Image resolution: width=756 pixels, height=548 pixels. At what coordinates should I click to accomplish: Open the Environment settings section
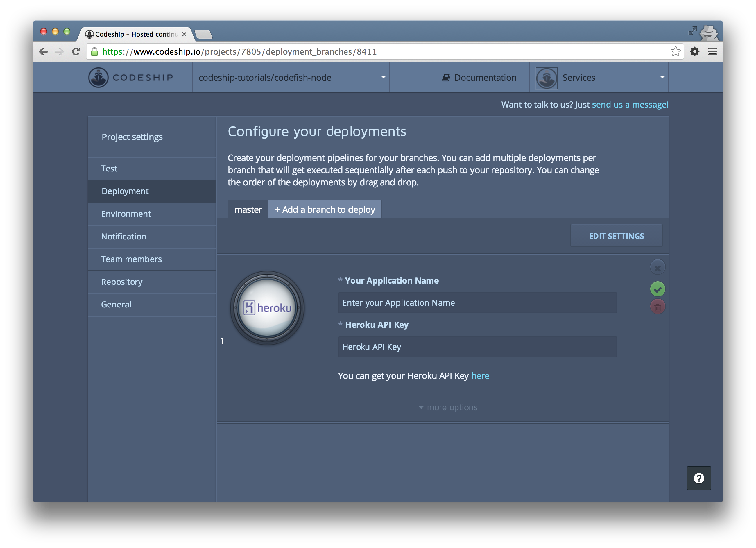[126, 214]
